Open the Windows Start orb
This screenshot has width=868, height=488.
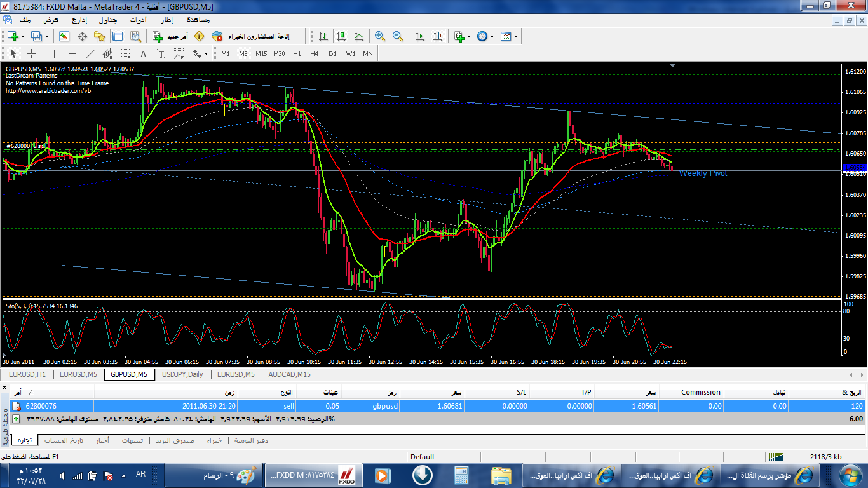[850, 475]
